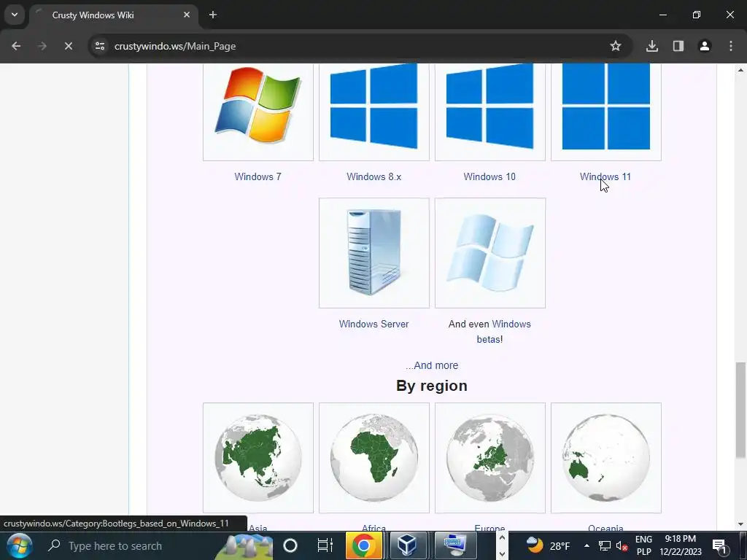Open the network tray icon
Screen dimensions: 747x560
pyautogui.click(x=605, y=545)
